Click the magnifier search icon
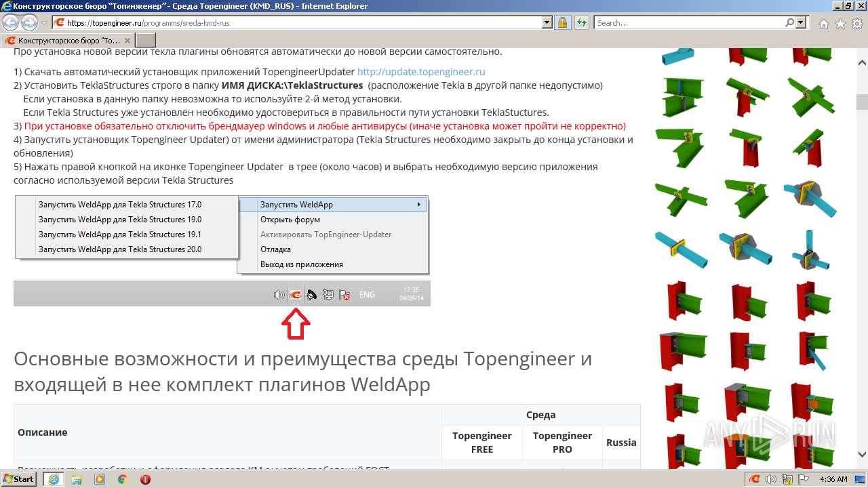 790,22
